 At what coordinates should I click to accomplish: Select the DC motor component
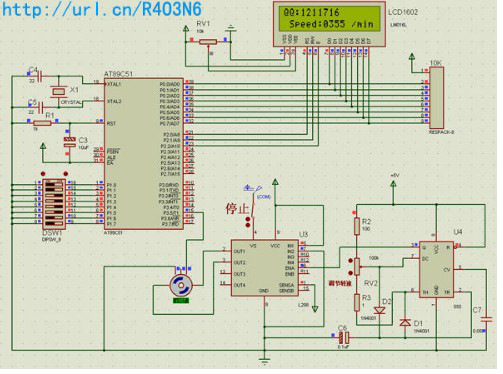click(181, 285)
